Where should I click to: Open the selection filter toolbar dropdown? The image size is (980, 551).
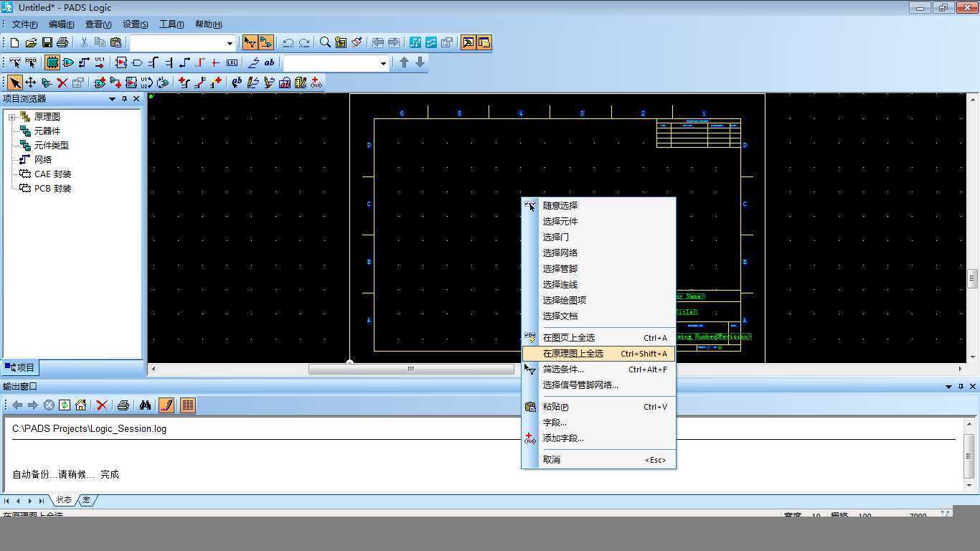coord(383,63)
